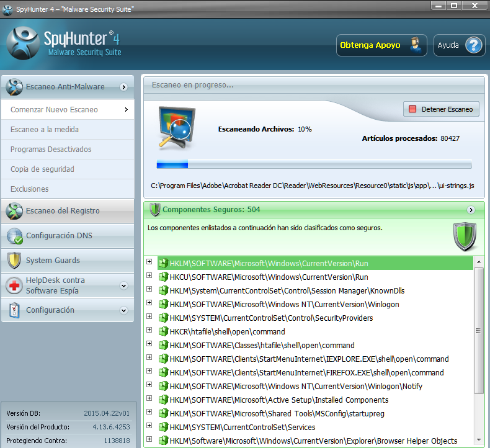
Task: Click the Configuración clipboard icon
Action: coord(14,310)
